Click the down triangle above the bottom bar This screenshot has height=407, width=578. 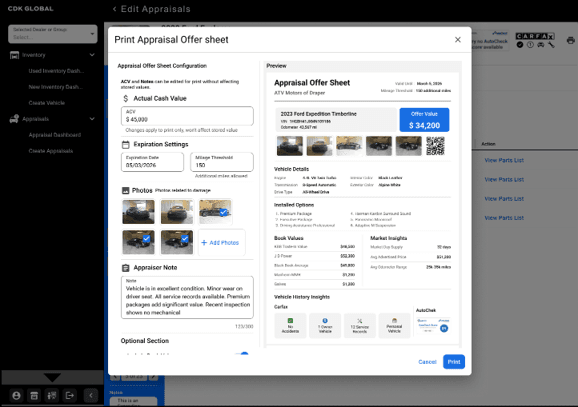(52, 378)
